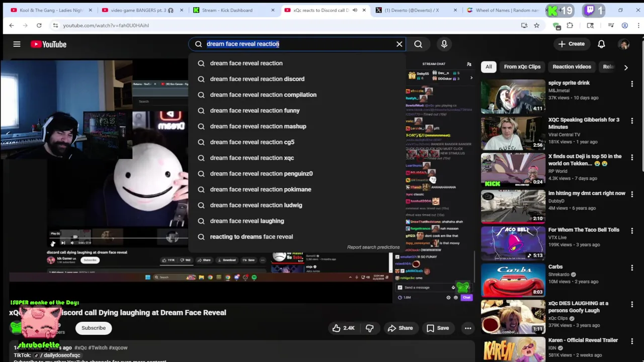The image size is (644, 362).
Task: Open the YouTube guide hamburger menu
Action: point(17,44)
